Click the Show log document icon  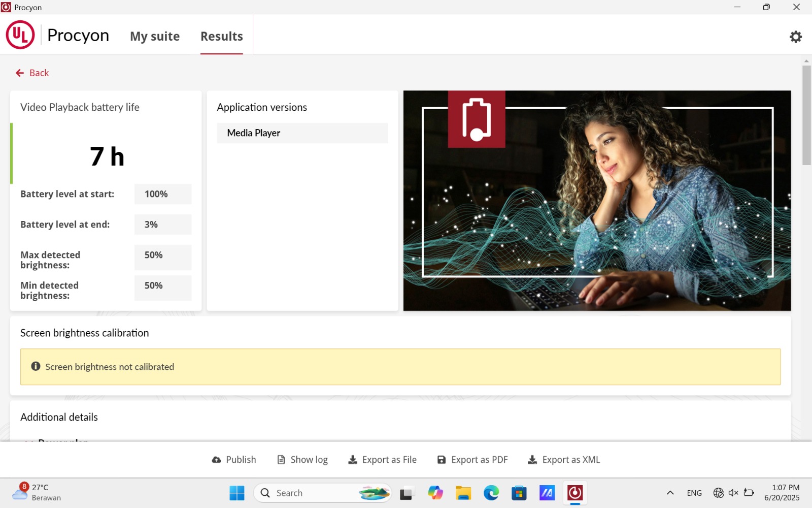coord(281,460)
